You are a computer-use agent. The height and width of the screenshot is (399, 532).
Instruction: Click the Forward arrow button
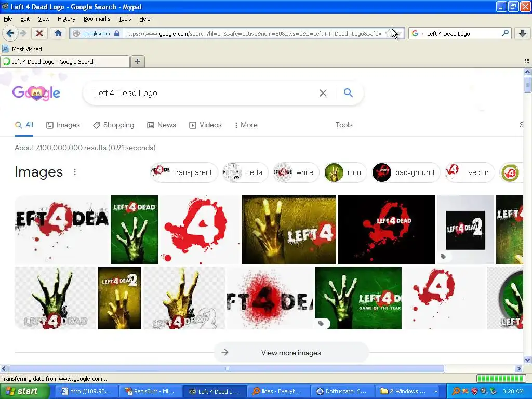click(23, 33)
